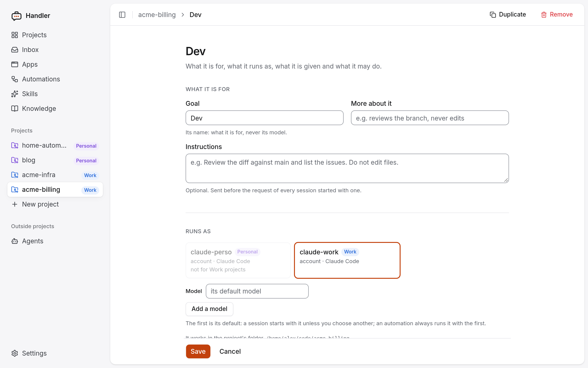Image resolution: width=588 pixels, height=368 pixels.
Task: Click the Agents robot icon
Action: [x=15, y=241]
